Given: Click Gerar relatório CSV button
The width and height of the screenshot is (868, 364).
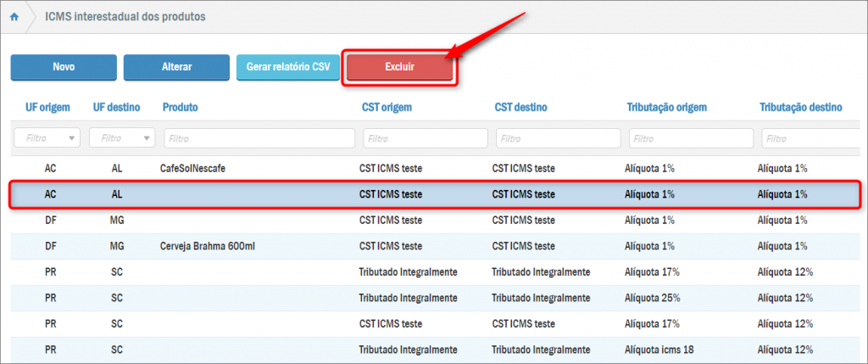Looking at the screenshot, I should coord(288,67).
